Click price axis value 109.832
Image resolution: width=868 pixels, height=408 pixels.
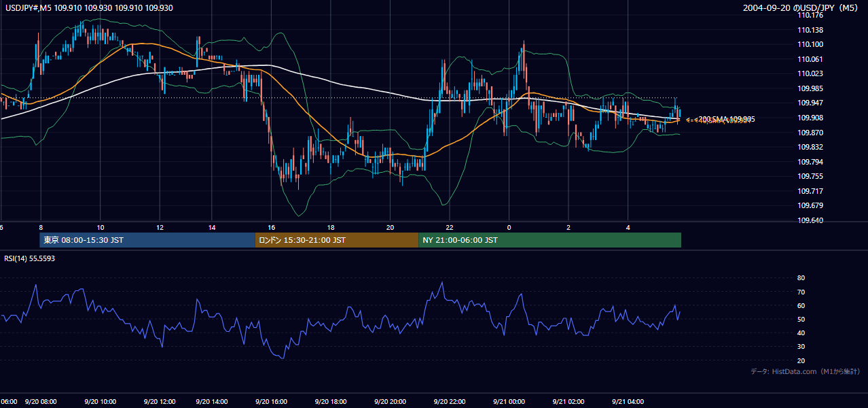click(x=809, y=147)
